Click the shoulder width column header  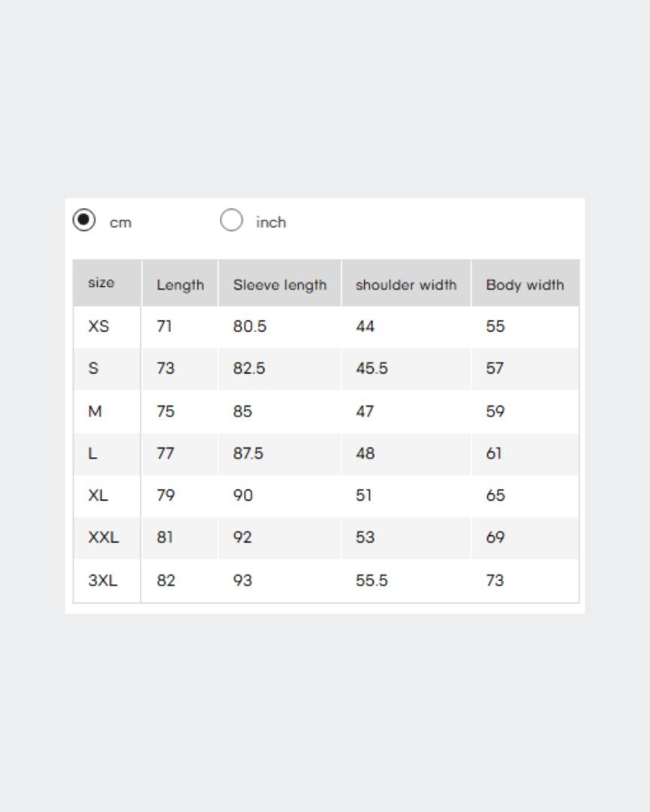coord(405,285)
